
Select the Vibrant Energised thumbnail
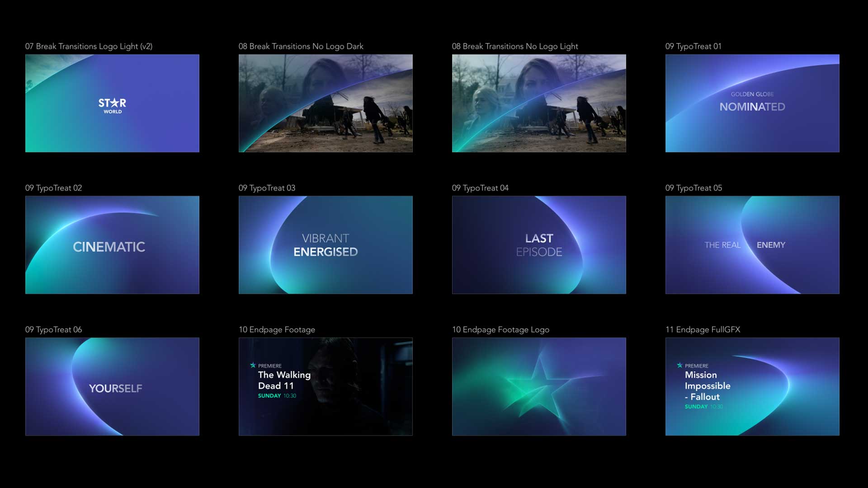[x=325, y=245]
